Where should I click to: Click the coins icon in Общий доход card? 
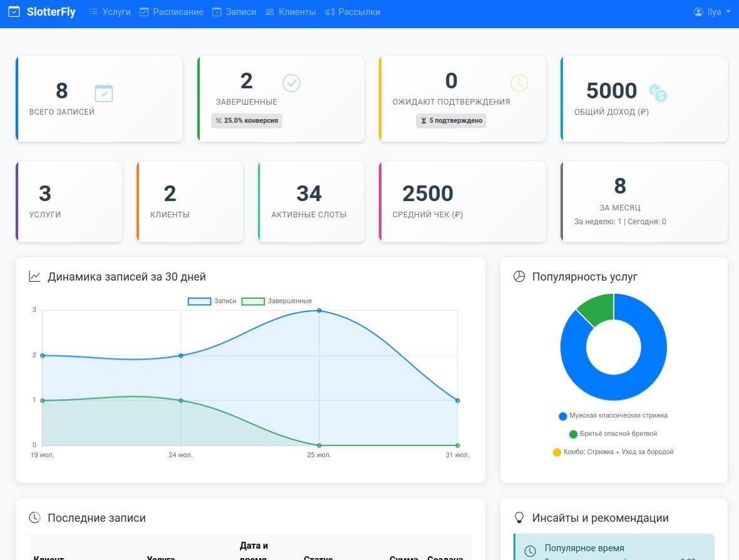658,93
